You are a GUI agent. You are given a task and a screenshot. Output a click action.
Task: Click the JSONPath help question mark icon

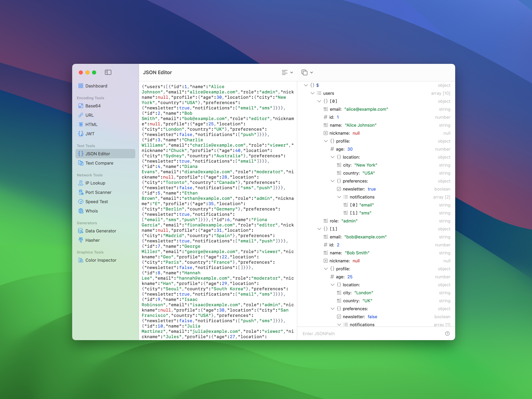(x=447, y=334)
